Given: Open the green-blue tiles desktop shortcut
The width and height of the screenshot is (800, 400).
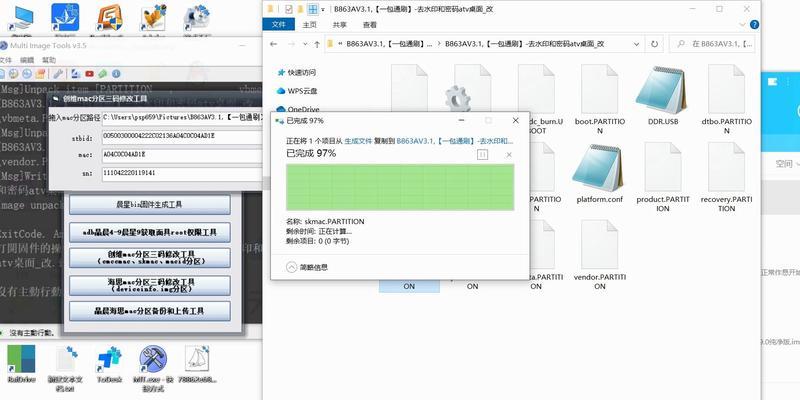Looking at the screenshot, I should pos(21,363).
